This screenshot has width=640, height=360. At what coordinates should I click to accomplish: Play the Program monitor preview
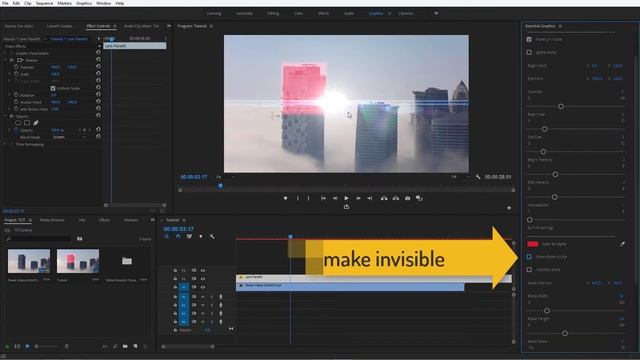(x=346, y=198)
